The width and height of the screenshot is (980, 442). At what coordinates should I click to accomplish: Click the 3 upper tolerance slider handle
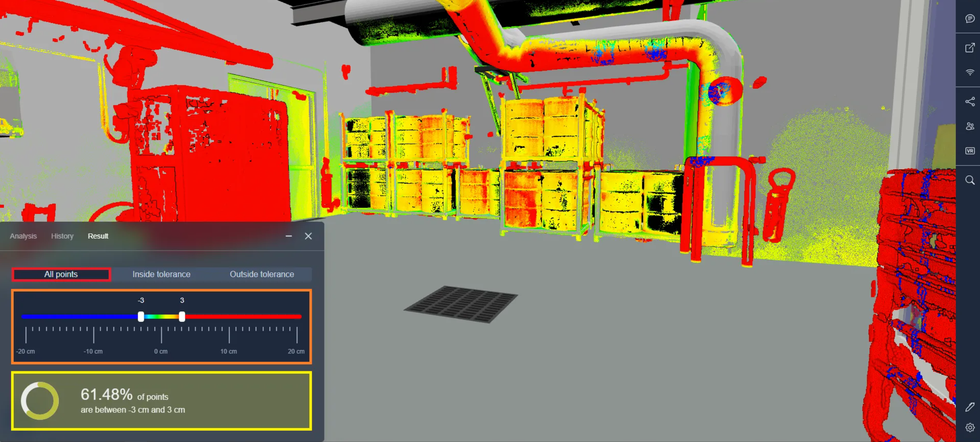point(182,316)
